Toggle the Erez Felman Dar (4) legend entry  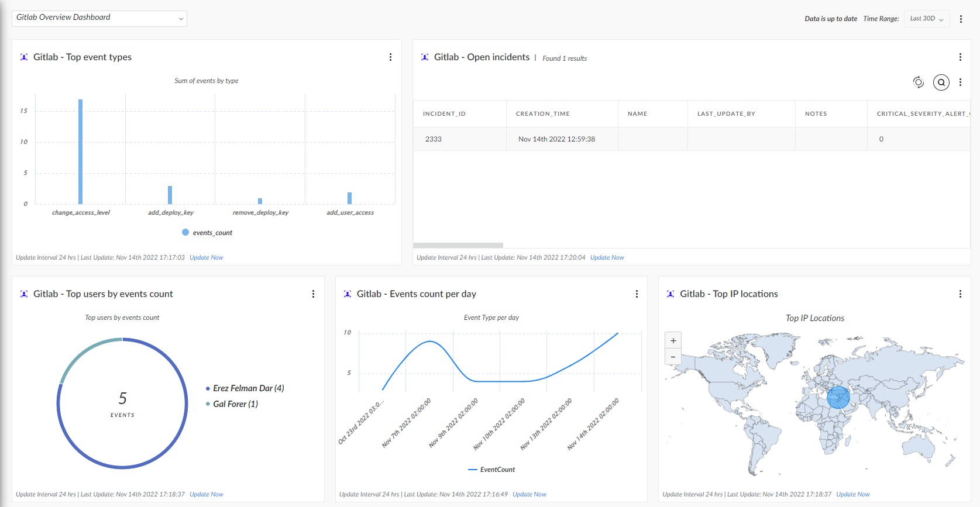[x=245, y=388]
